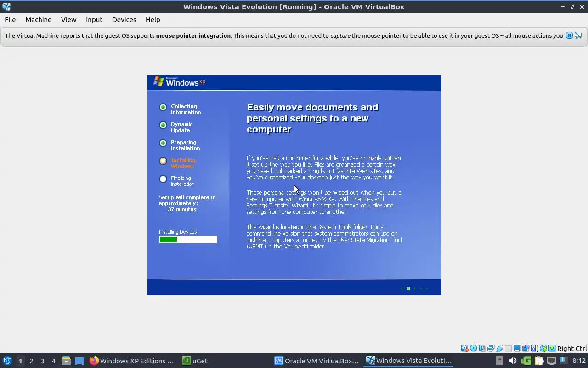
Task: Click the Windows Vista Evolution taskbar entry
Action: pos(409,361)
